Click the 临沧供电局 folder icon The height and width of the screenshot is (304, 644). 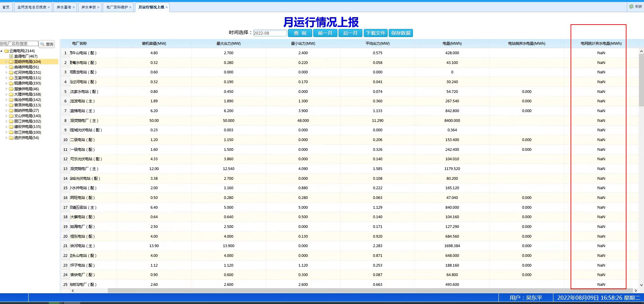point(11,100)
